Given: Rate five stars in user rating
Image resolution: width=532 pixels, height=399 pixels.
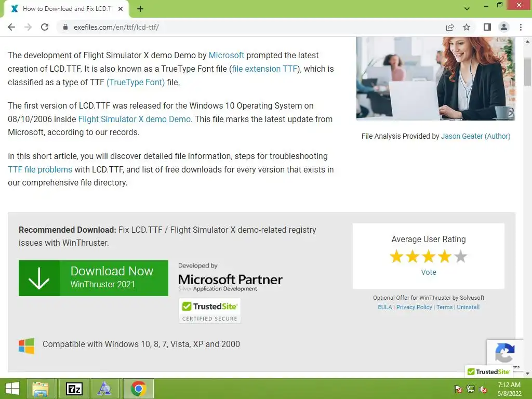Looking at the screenshot, I should [x=461, y=257].
